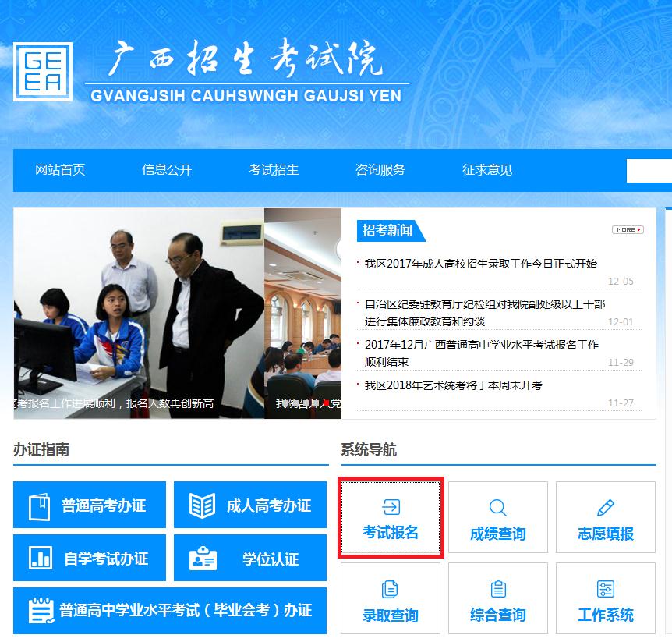
Task: Click the 工作系统 settings sliders icon
Action: point(606,589)
